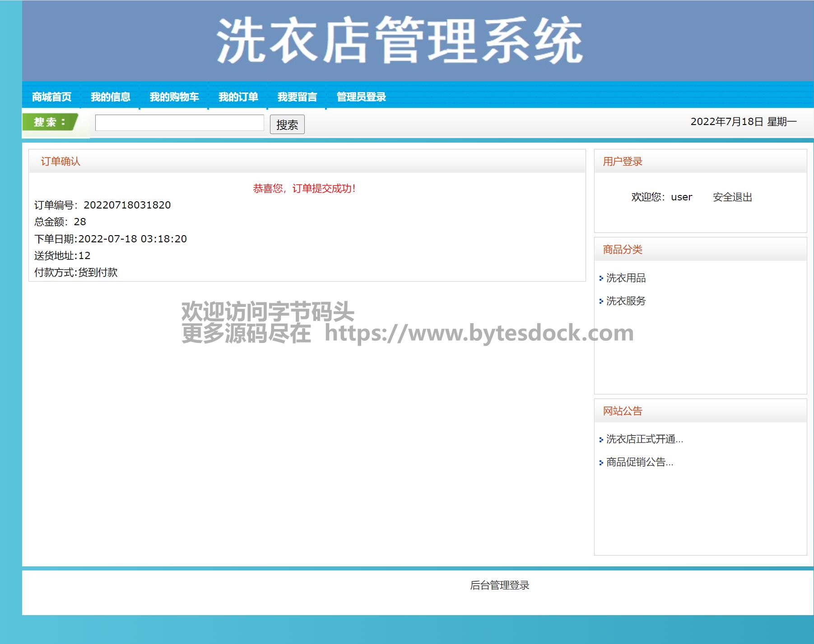This screenshot has width=814, height=644.
Task: Focus the search text box
Action: point(179,123)
